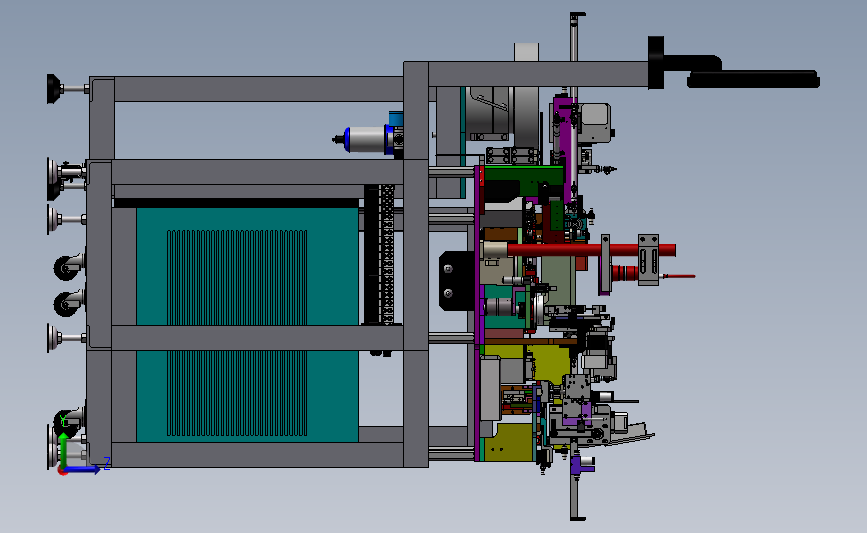The width and height of the screenshot is (867, 533).
Task: Click the Z axis label on triad
Action: click(107, 463)
